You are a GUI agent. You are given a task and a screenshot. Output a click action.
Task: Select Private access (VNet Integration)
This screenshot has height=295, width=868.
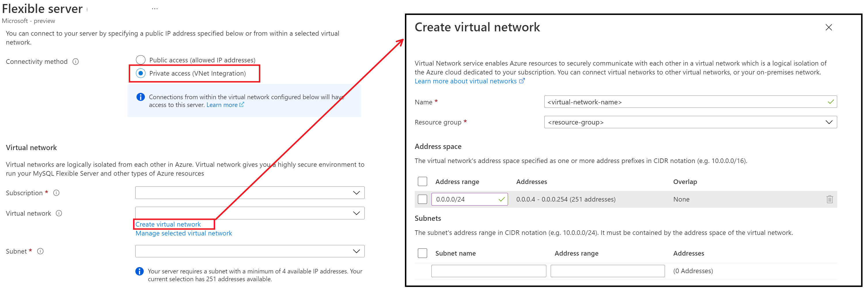tap(141, 73)
